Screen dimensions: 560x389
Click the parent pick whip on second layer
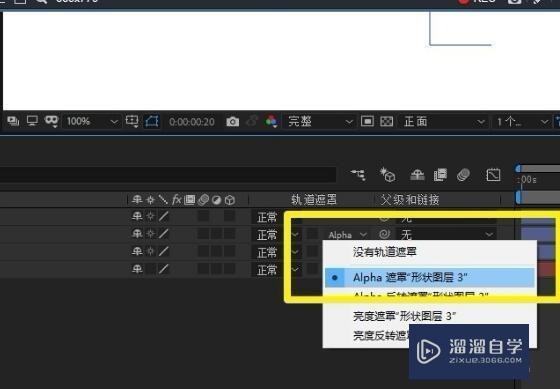click(x=384, y=234)
